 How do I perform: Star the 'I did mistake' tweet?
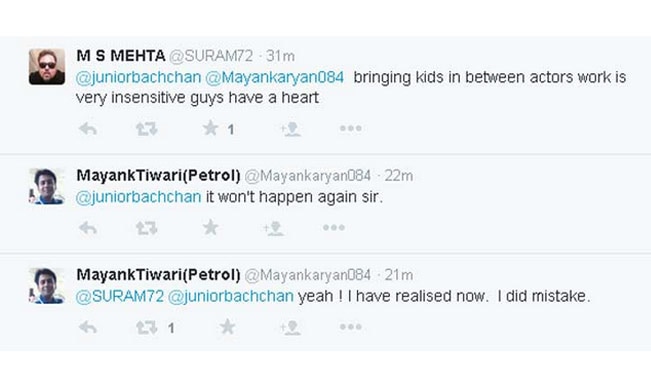pyautogui.click(x=227, y=327)
